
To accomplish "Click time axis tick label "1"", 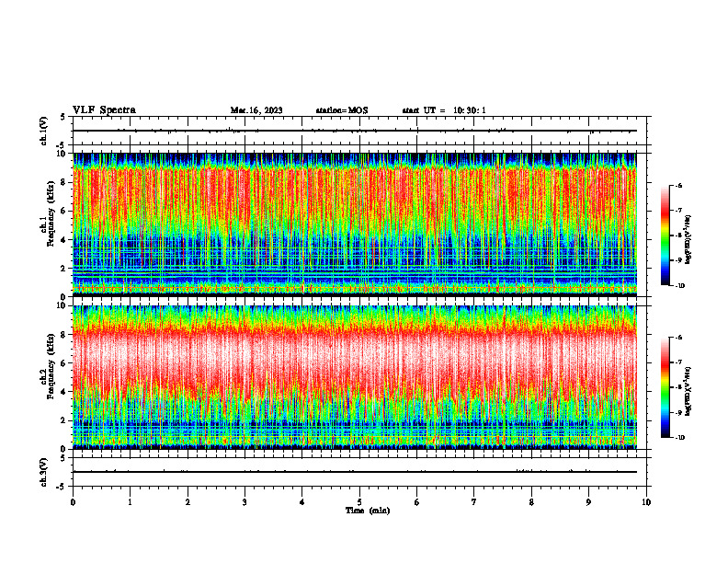I will (130, 502).
